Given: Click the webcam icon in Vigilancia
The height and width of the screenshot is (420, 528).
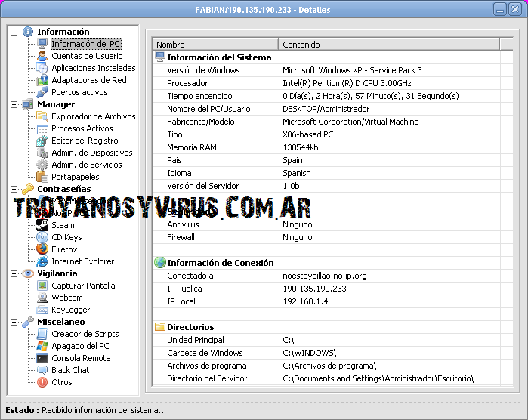Looking at the screenshot, I should [42, 298].
